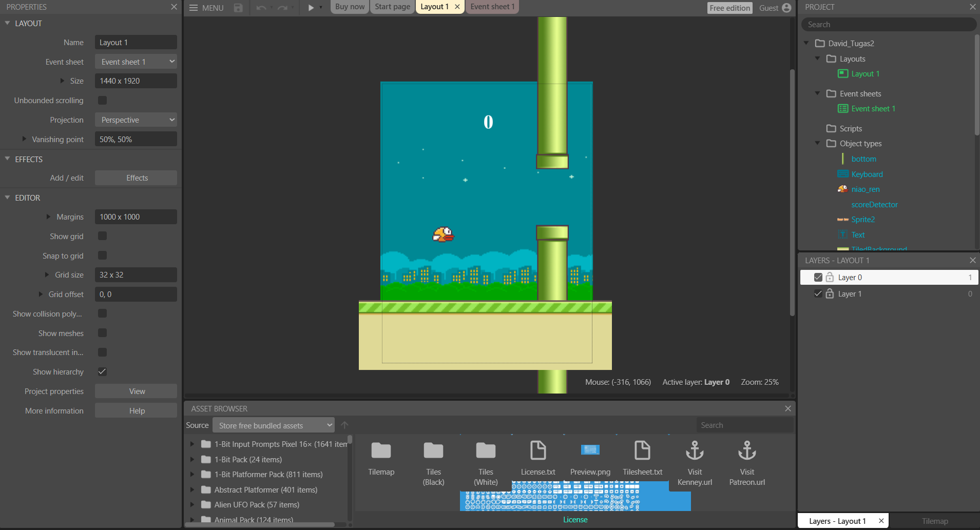Save the project using the save icon
This screenshot has width=980, height=530.
[x=237, y=8]
